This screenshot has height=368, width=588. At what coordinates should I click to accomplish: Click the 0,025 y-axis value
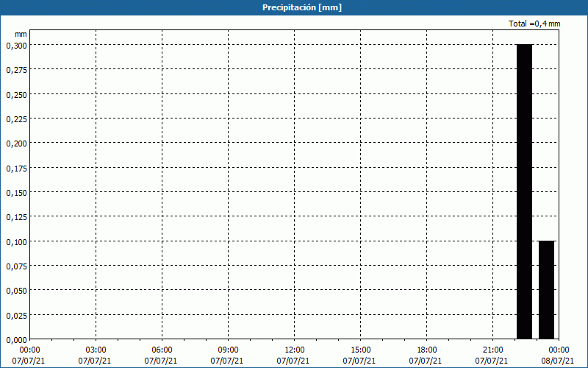coord(16,316)
